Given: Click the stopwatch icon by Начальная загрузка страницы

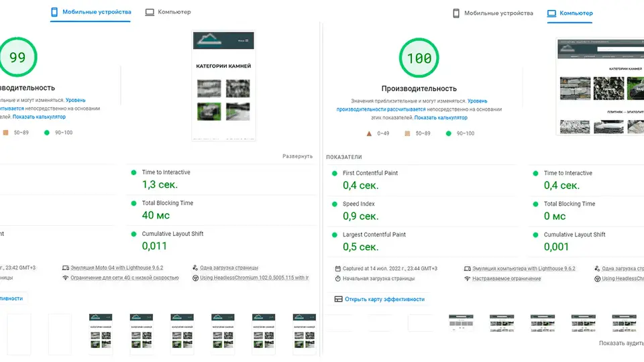Looking at the screenshot, I should [x=337, y=278].
